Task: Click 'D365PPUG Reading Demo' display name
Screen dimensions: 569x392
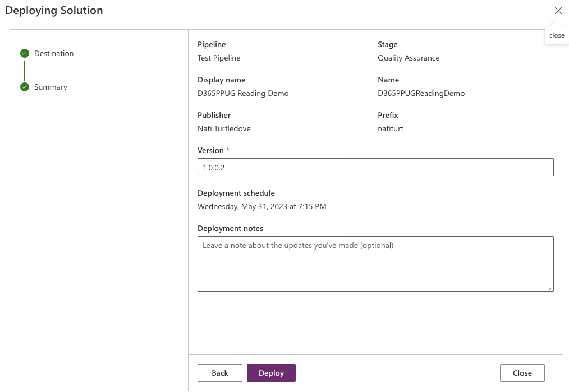Action: pyautogui.click(x=243, y=93)
